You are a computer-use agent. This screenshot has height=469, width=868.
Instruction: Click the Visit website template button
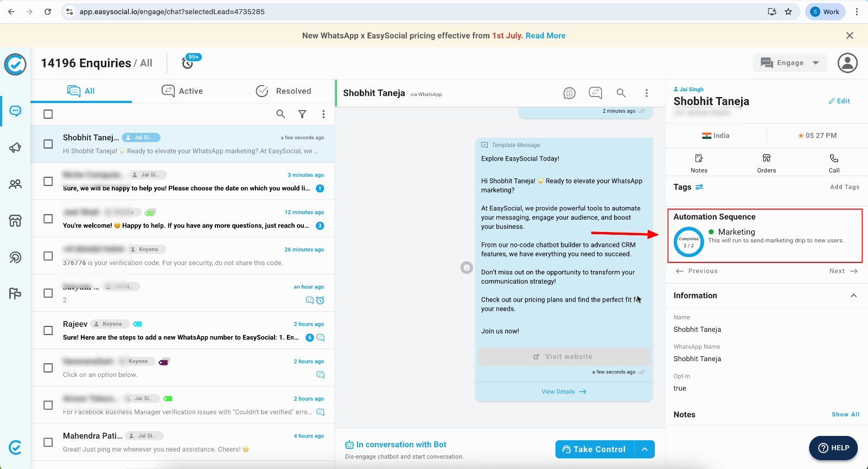tap(563, 356)
